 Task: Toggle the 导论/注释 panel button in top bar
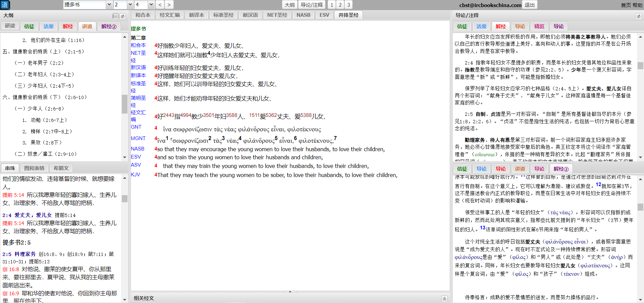(311, 5)
